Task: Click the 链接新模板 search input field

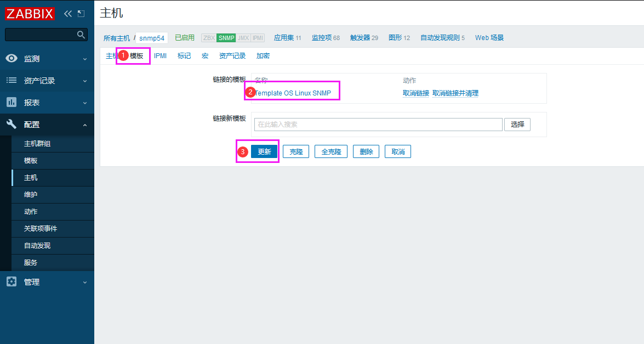Action: [x=378, y=125]
